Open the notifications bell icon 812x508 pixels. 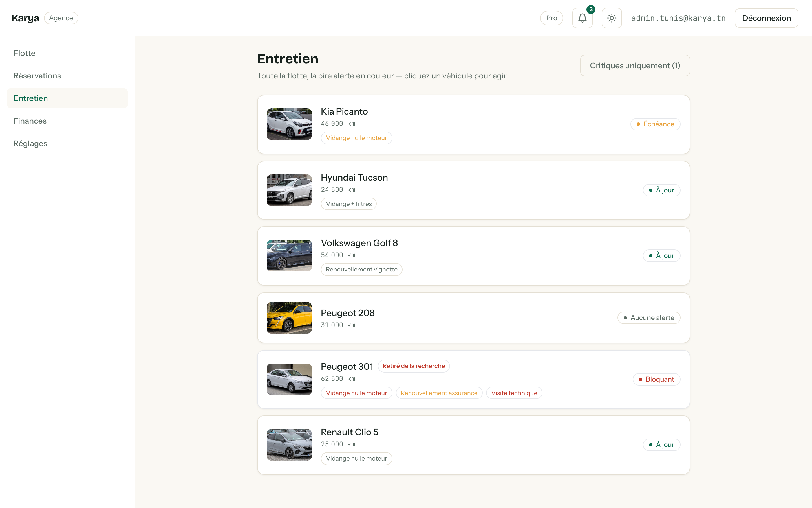point(582,18)
